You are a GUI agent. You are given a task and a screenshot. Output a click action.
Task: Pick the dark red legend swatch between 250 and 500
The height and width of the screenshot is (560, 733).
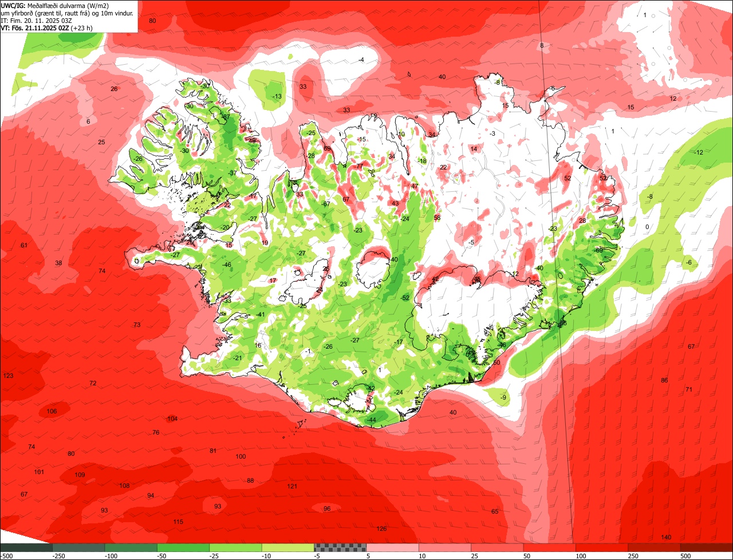(655, 547)
